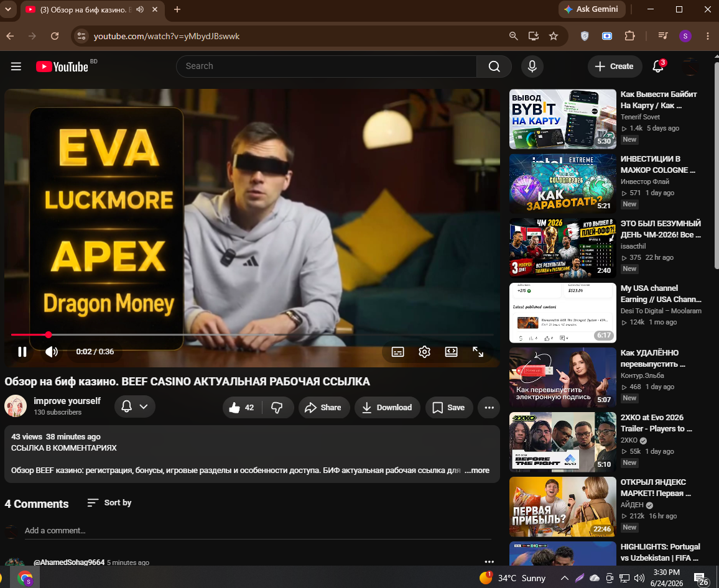View site information icon in address bar
This screenshot has width=719, height=588.
point(81,36)
